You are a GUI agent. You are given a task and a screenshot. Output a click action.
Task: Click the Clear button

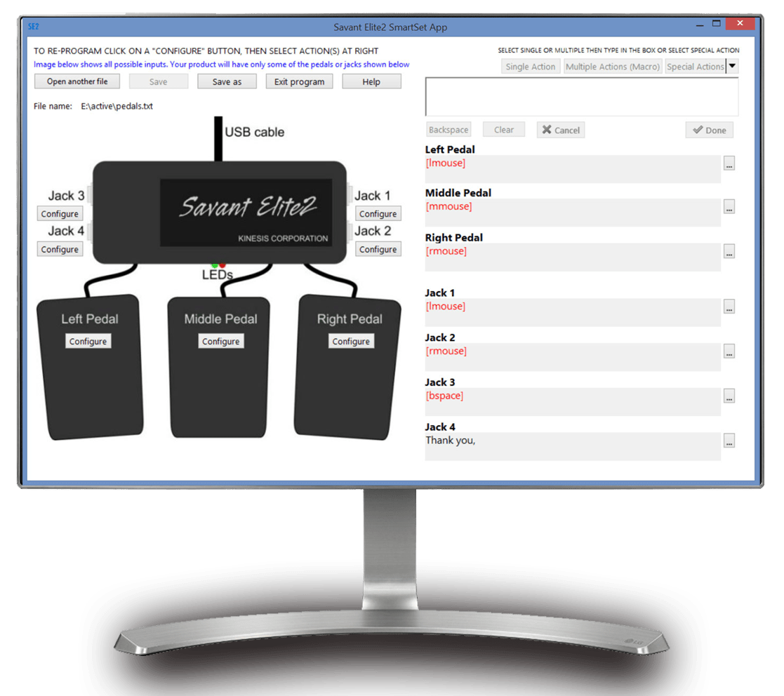coord(504,130)
